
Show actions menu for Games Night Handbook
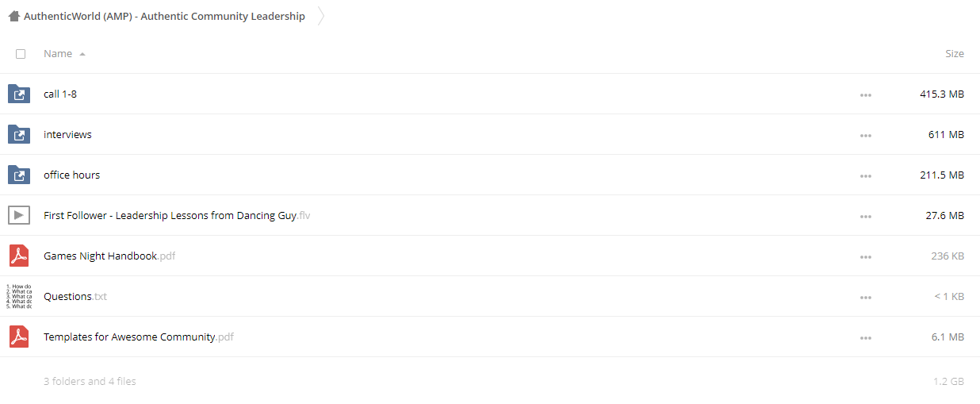tap(865, 257)
